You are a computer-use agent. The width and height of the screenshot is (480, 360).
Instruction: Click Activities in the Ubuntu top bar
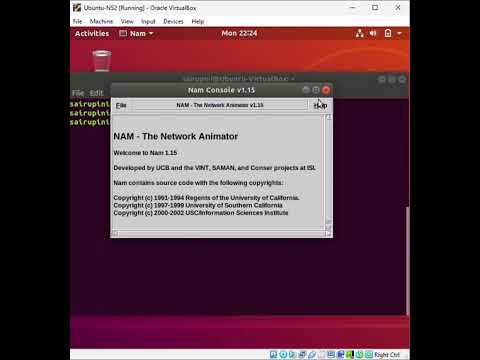point(92,34)
